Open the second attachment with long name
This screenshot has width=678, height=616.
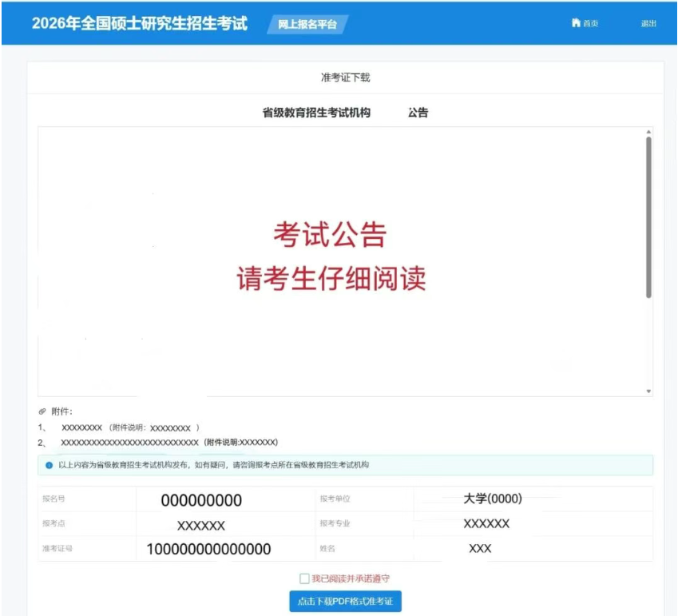(x=129, y=442)
